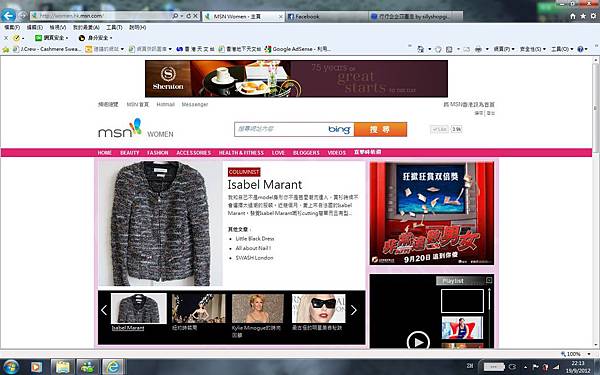Open browser settings gear icon

(593, 16)
